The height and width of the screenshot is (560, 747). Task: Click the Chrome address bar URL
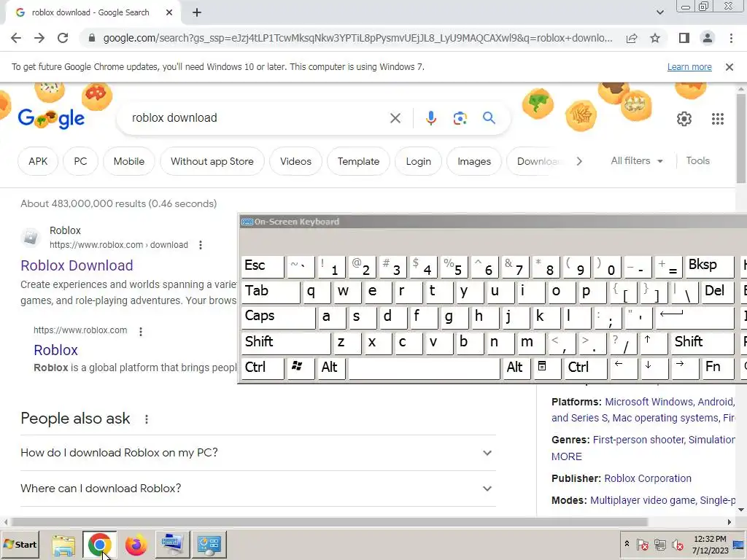[x=357, y=38]
